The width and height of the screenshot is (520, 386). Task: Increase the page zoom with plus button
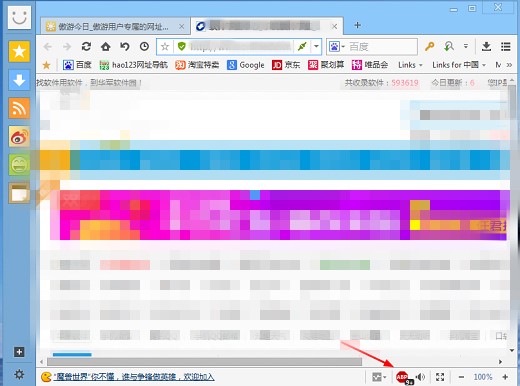505,377
